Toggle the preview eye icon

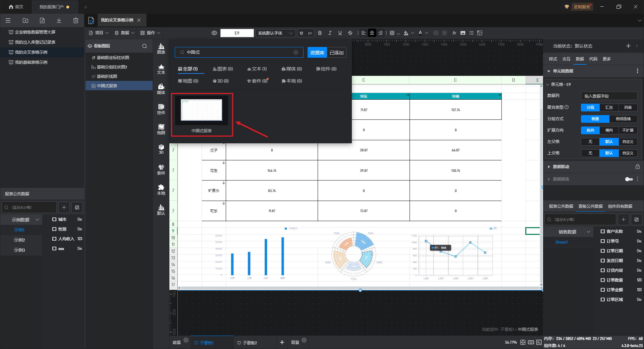pos(214,33)
